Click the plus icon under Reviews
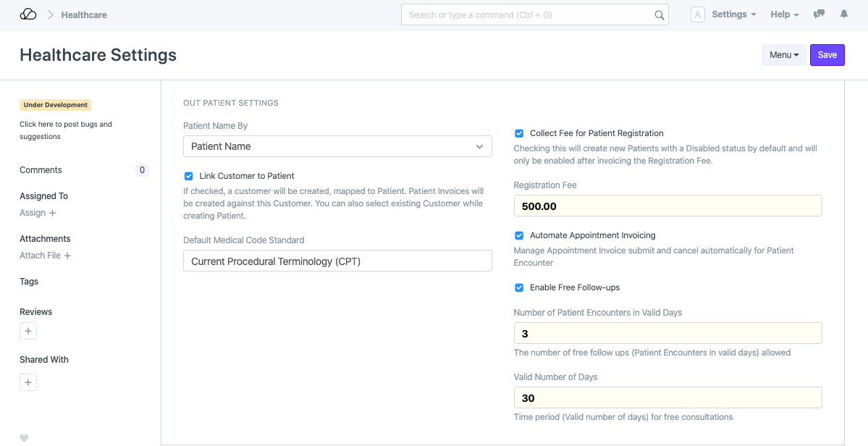868x446 pixels. click(28, 332)
